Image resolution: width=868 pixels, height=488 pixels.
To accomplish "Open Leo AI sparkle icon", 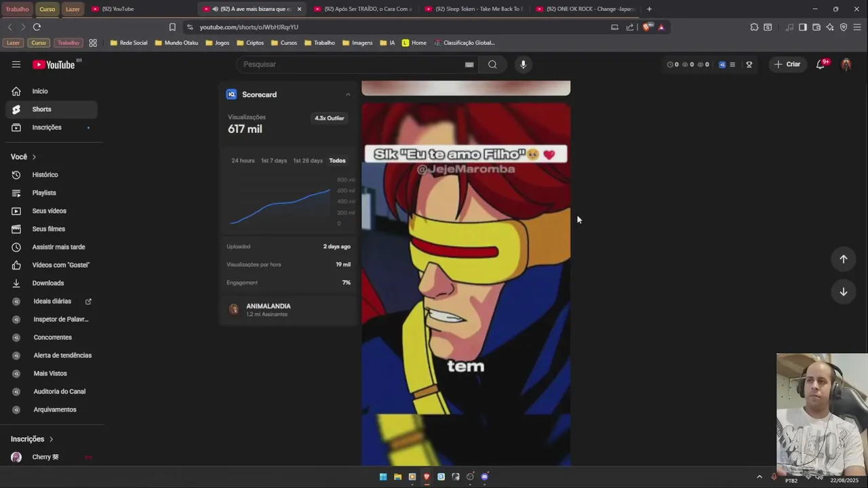I will click(830, 27).
